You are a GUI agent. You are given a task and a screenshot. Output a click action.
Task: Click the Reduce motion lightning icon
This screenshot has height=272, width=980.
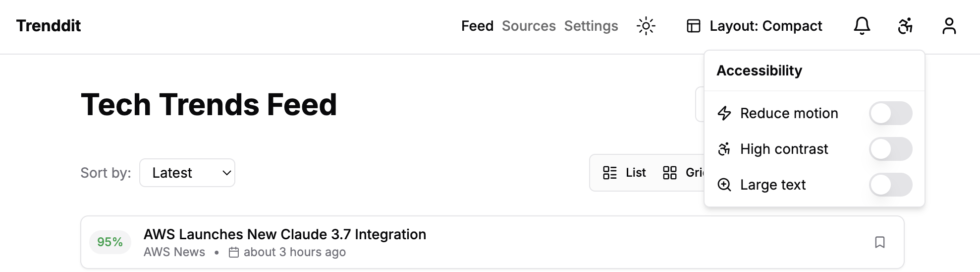pyautogui.click(x=724, y=113)
